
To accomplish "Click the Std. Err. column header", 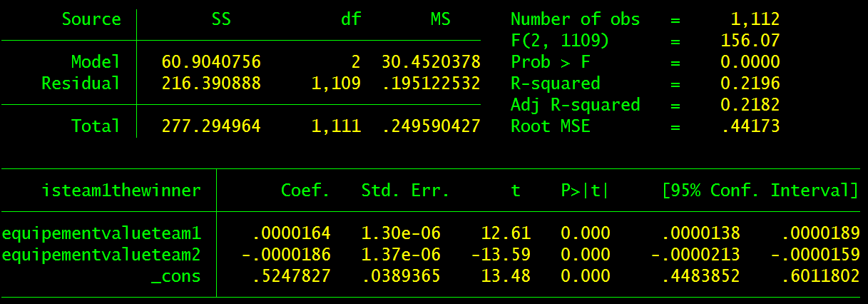I will click(x=405, y=191).
